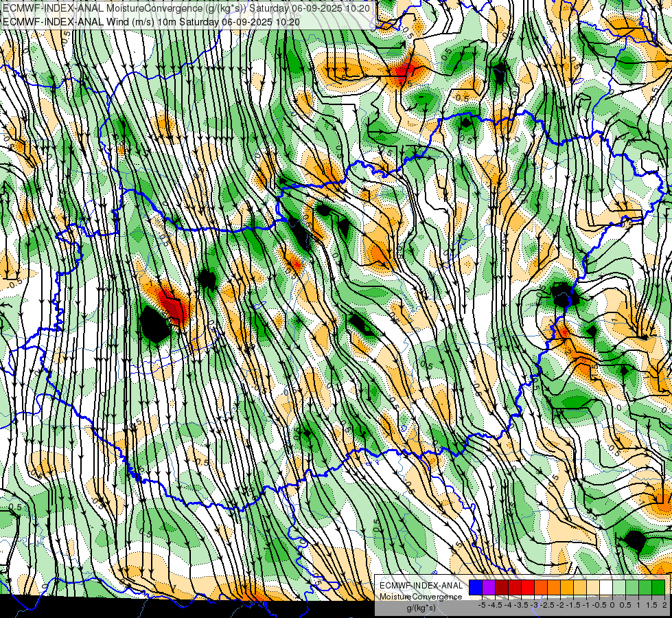672x618 pixels.
Task: Click the white legend swatch
Action: [606, 587]
